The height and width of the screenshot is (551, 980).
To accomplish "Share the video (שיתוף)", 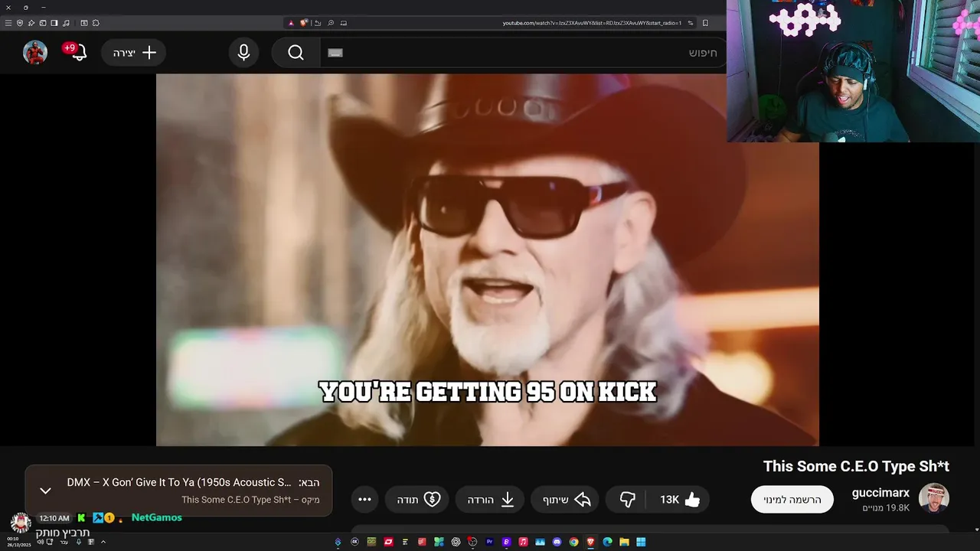I will click(567, 500).
